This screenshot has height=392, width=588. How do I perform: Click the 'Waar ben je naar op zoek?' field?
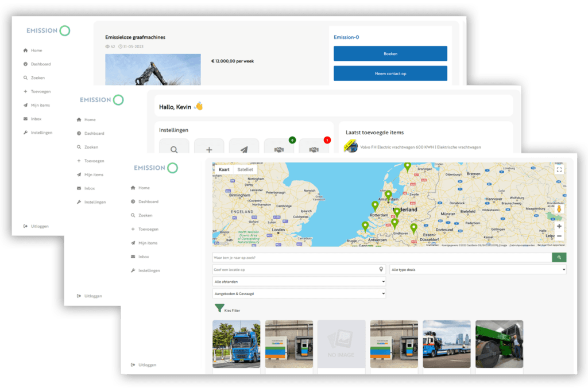coord(382,258)
